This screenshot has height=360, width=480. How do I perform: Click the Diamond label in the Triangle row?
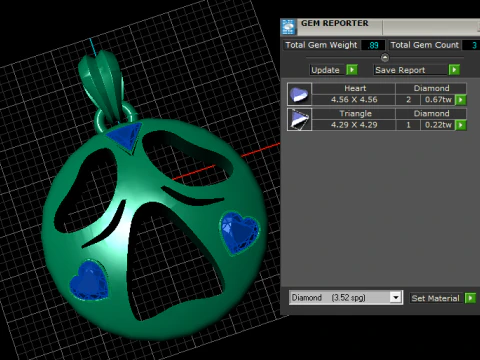click(431, 114)
